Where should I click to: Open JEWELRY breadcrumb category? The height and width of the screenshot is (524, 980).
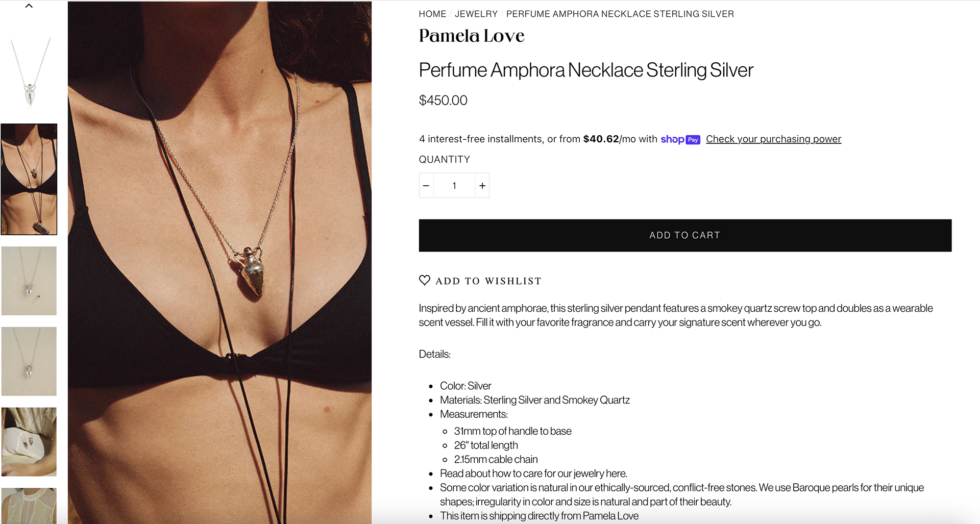pos(476,14)
